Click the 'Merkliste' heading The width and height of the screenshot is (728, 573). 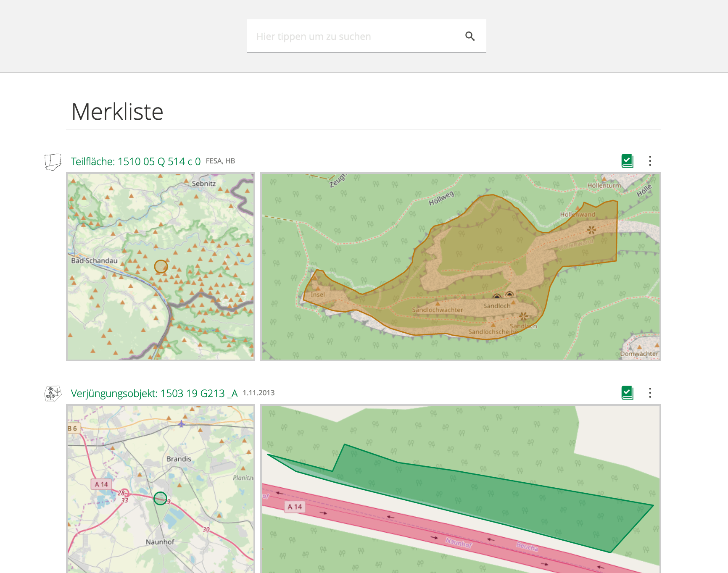117,112
